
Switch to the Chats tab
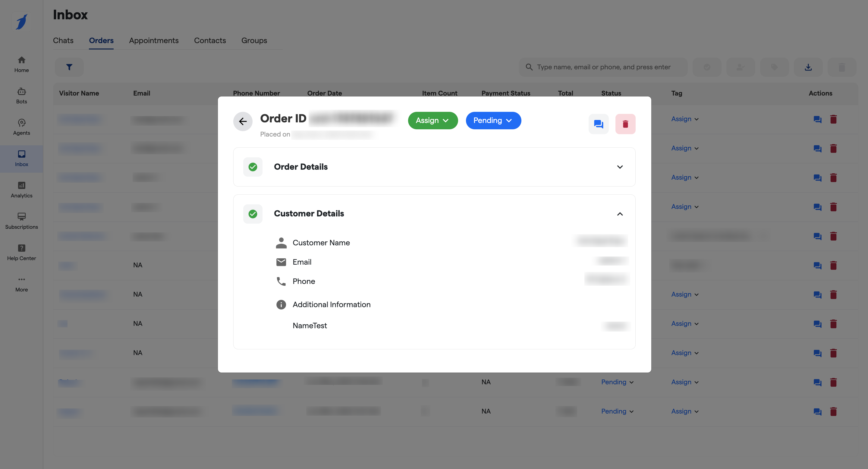(63, 40)
